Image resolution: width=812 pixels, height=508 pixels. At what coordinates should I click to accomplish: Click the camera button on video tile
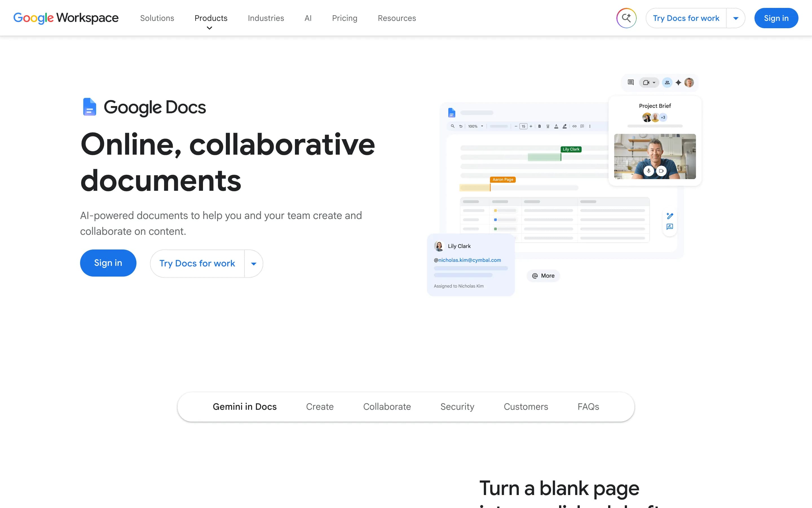click(661, 171)
